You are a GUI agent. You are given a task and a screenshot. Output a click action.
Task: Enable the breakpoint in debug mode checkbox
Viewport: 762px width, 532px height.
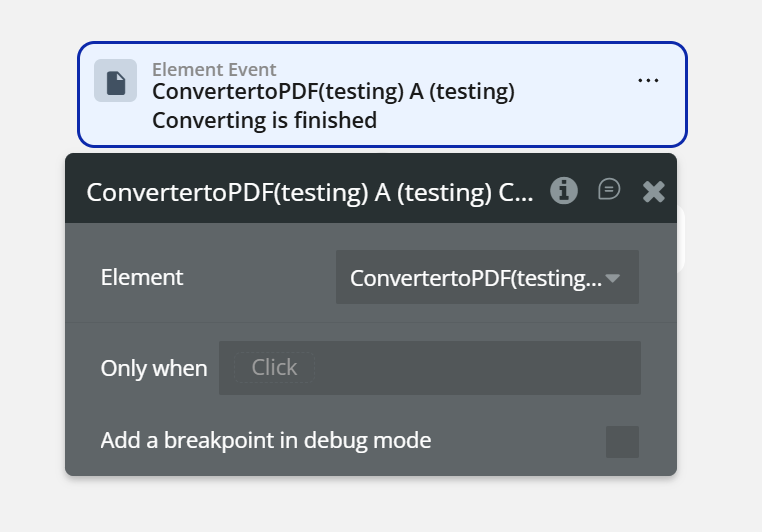pos(622,441)
